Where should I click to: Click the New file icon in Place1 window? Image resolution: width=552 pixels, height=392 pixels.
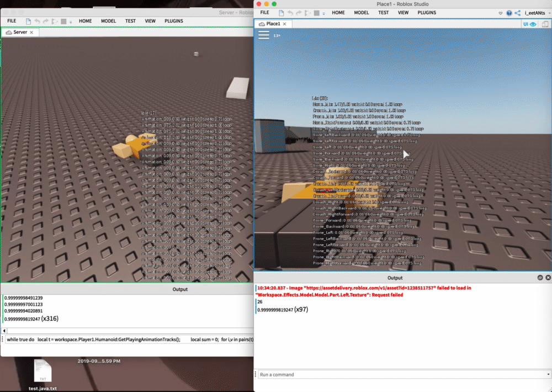point(282,13)
